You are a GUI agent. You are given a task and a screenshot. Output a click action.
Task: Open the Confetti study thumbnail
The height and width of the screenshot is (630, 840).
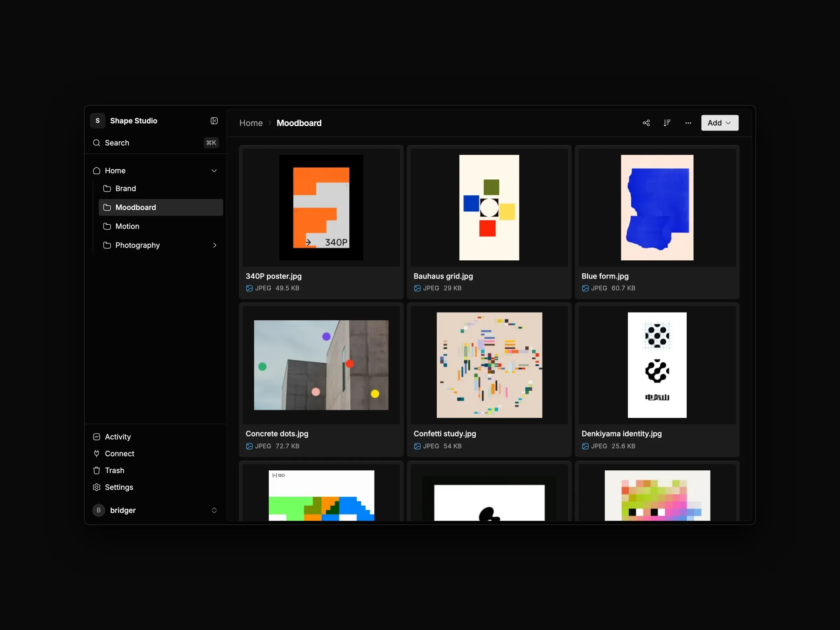[489, 365]
